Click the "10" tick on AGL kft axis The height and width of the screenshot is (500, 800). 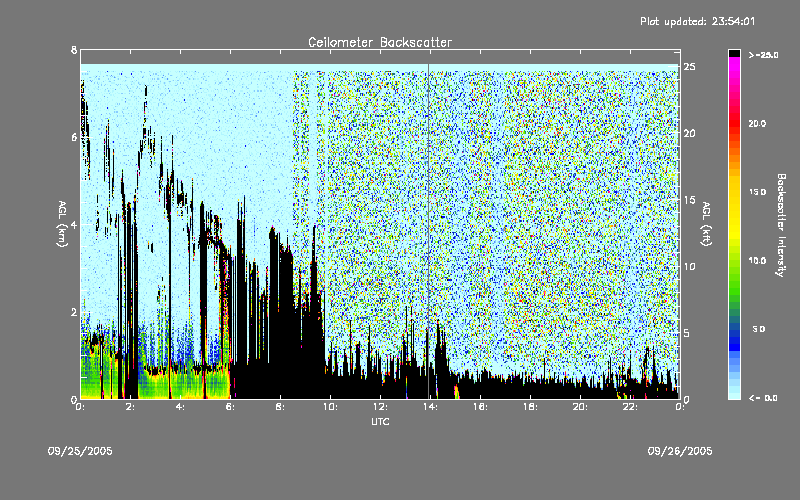click(690, 266)
